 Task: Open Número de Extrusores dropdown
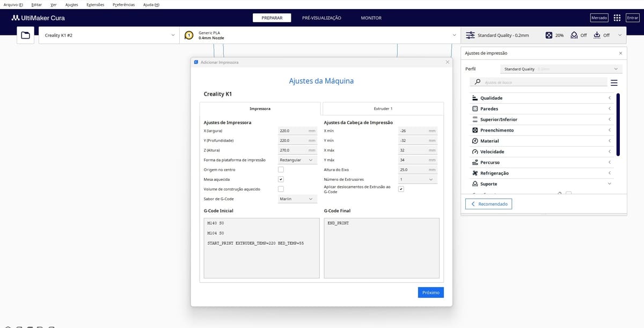[418, 179]
